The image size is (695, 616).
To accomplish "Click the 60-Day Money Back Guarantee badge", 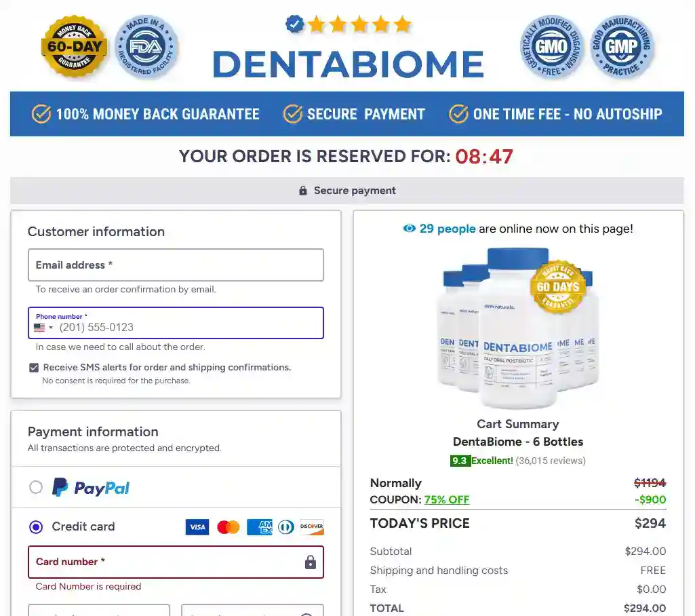I will 75,46.
